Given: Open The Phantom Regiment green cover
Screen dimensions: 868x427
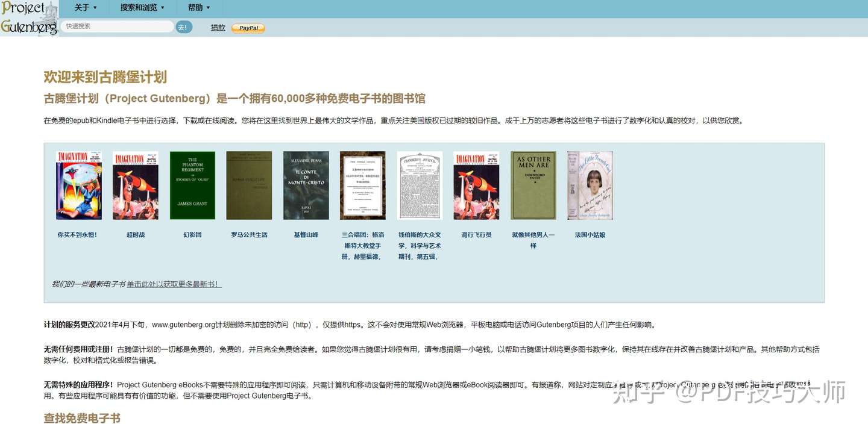Looking at the screenshot, I should pos(192,185).
